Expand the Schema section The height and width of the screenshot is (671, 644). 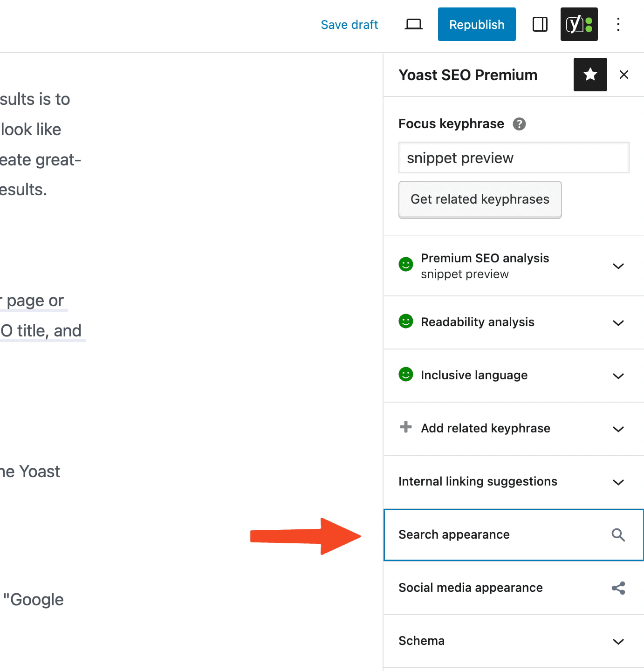618,641
